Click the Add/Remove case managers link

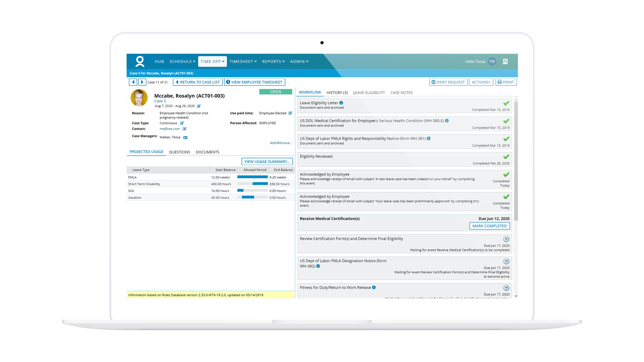(281, 143)
